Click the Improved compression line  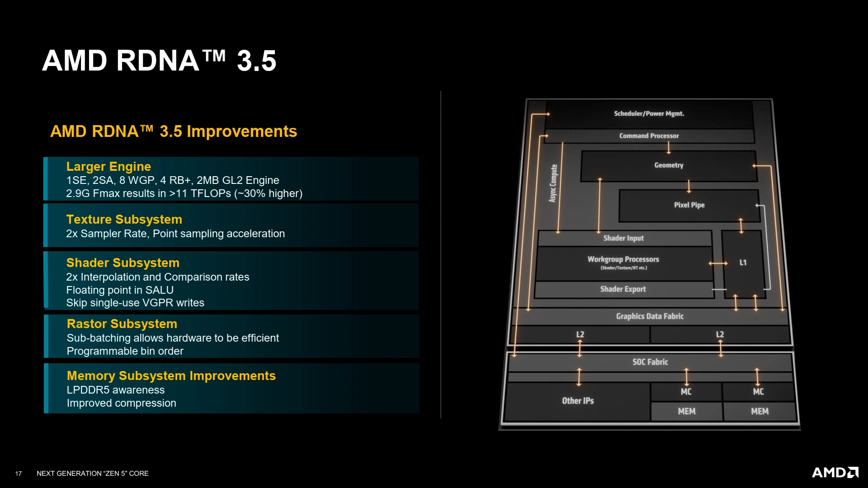[122, 403]
